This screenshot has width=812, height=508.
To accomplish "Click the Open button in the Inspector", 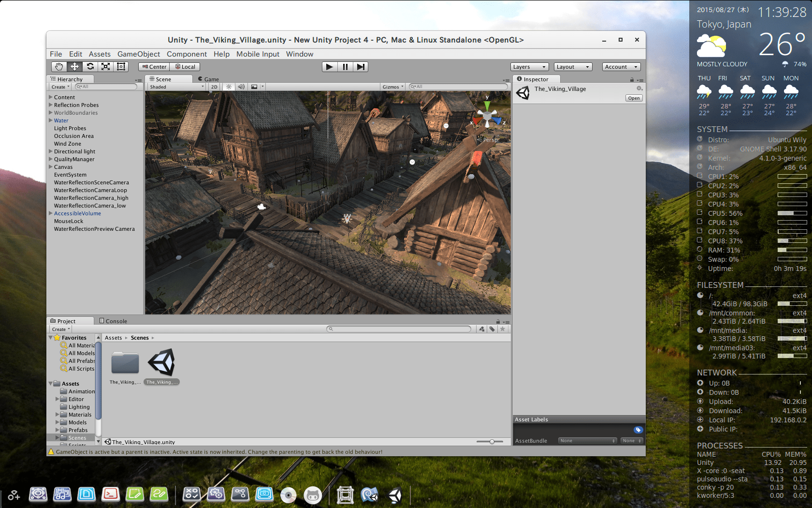I will pos(634,98).
